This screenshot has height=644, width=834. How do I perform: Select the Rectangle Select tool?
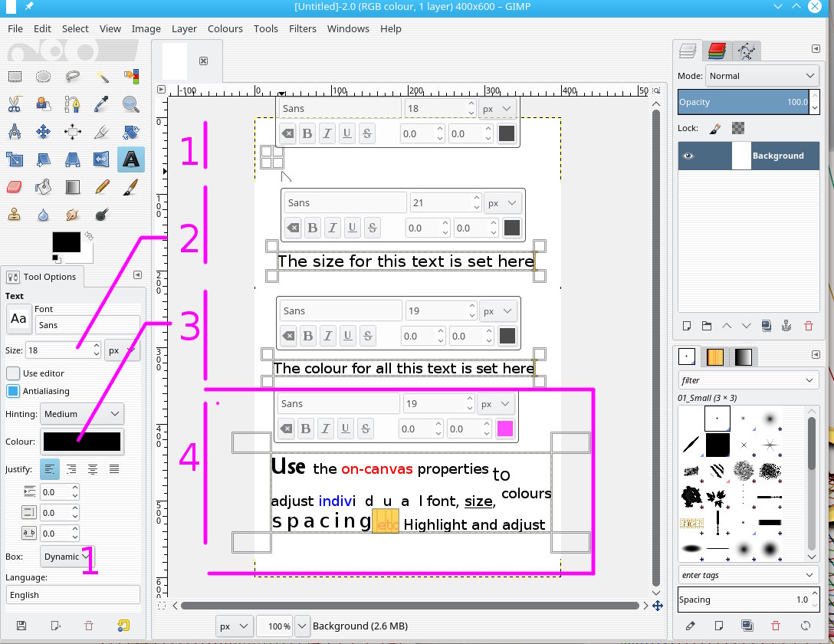point(15,77)
